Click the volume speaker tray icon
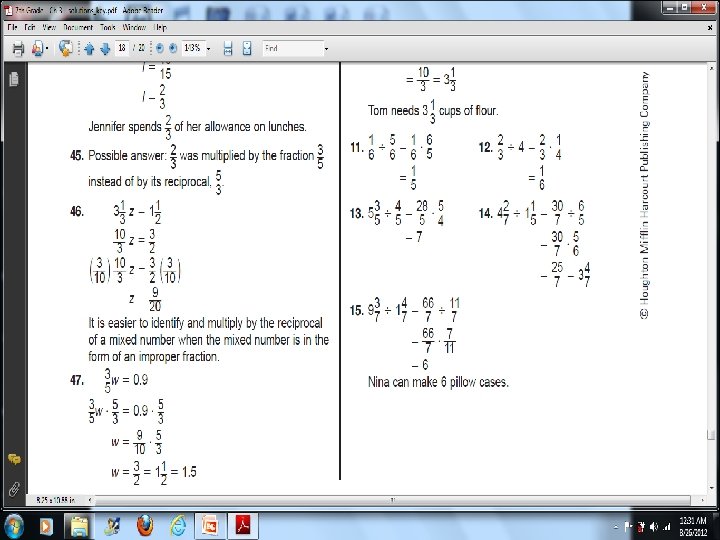This screenshot has height=540, width=720. (654, 527)
